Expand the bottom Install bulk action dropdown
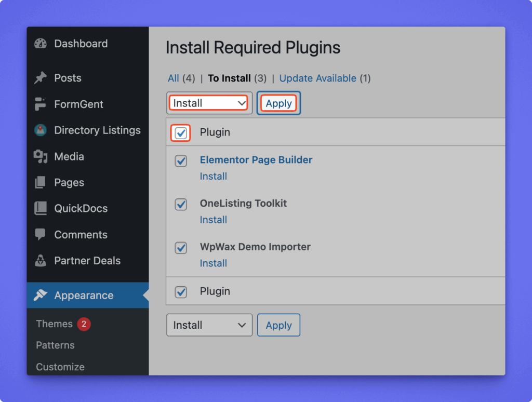The height and width of the screenshot is (402, 532). coord(209,325)
